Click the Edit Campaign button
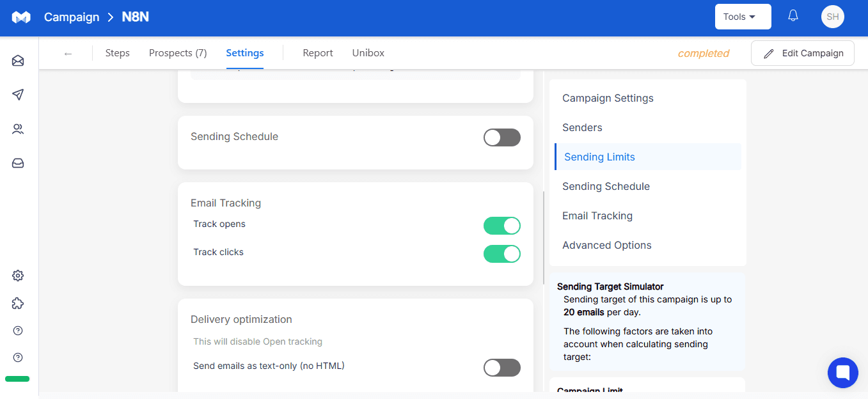The height and width of the screenshot is (399, 868). (x=802, y=53)
